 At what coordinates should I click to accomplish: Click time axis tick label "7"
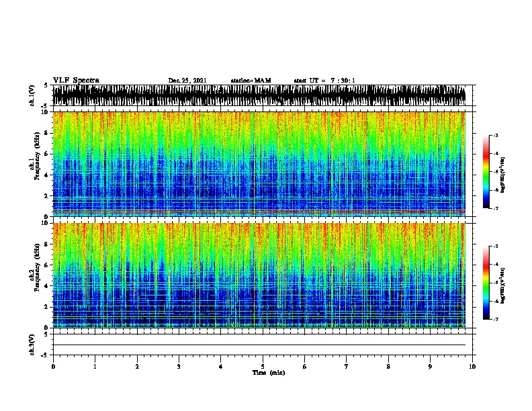point(347,367)
